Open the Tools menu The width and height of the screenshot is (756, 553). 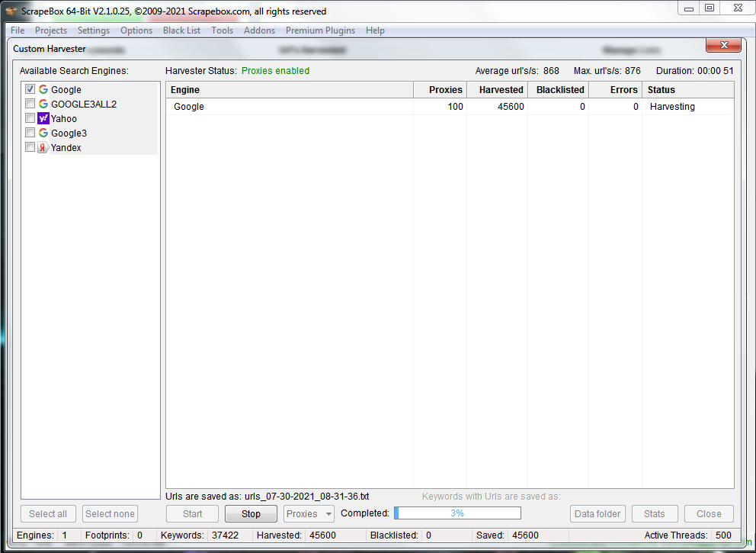[223, 31]
